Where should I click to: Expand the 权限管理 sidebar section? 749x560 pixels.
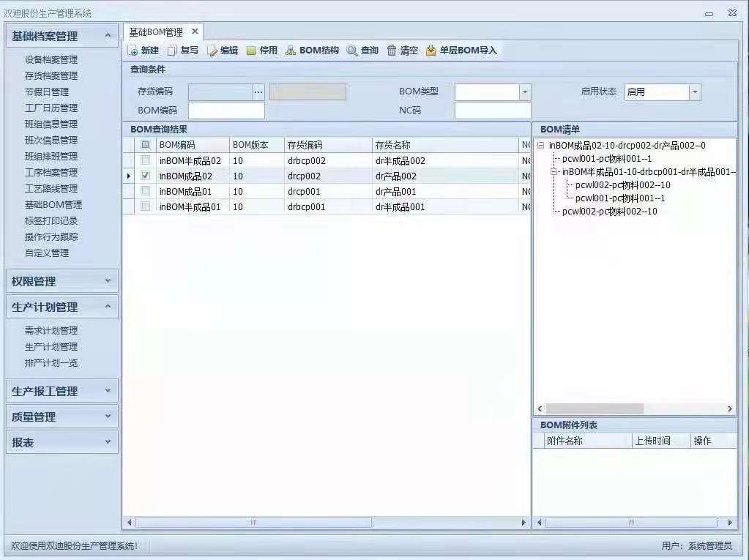click(62, 281)
